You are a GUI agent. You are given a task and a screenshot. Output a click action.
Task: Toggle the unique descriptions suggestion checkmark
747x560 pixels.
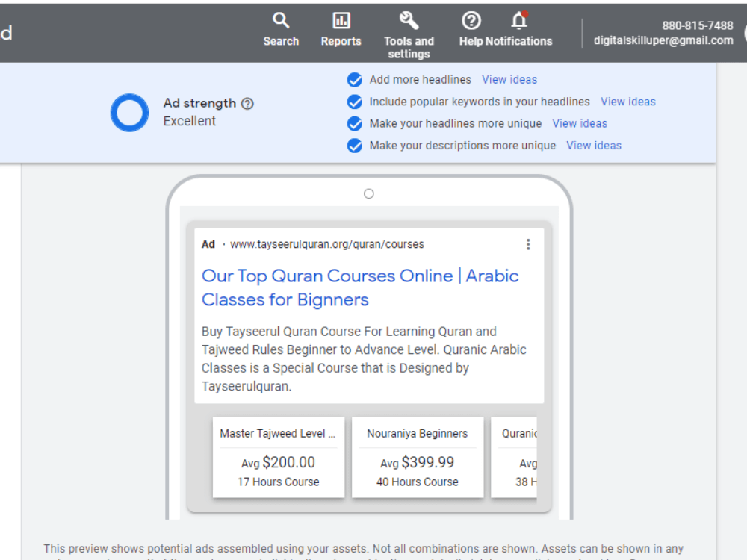354,146
